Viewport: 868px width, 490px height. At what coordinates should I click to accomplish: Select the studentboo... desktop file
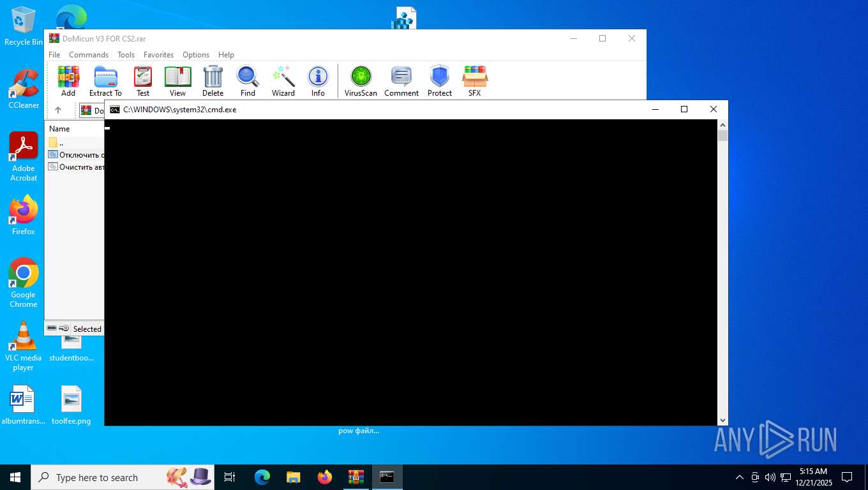(71, 350)
